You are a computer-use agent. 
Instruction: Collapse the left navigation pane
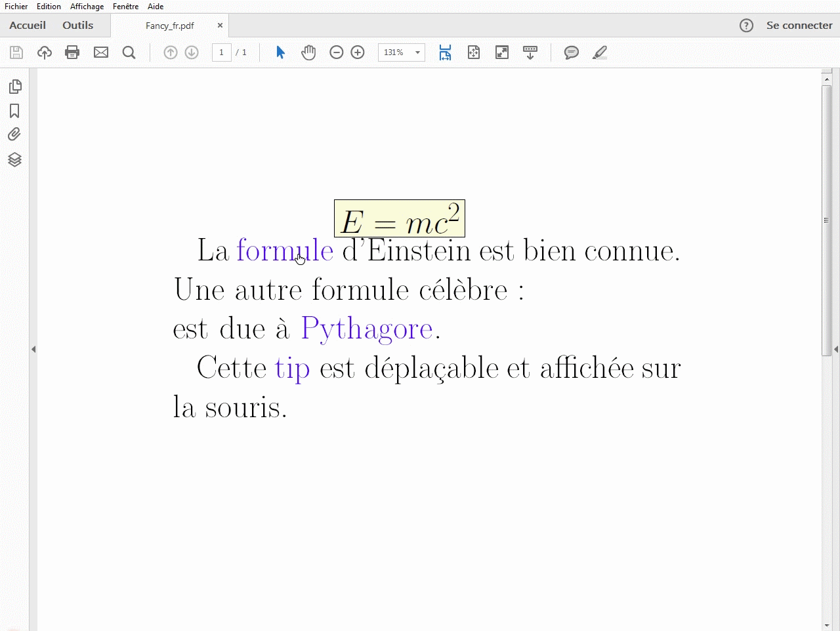coord(33,349)
